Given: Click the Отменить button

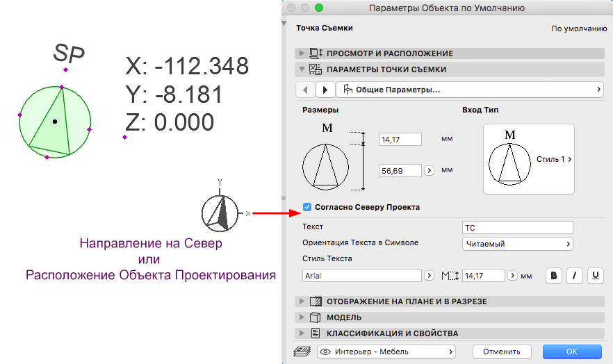Looking at the screenshot, I should point(502,351).
